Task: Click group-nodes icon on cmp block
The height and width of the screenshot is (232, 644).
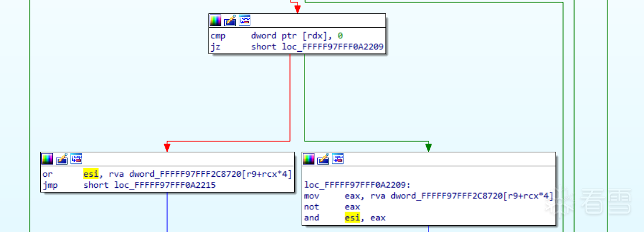Action: (245, 20)
